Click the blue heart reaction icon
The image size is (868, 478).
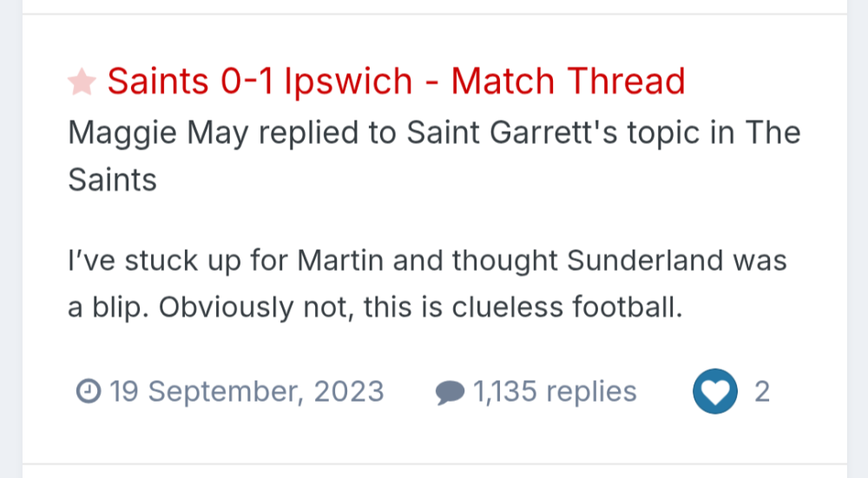pos(714,392)
